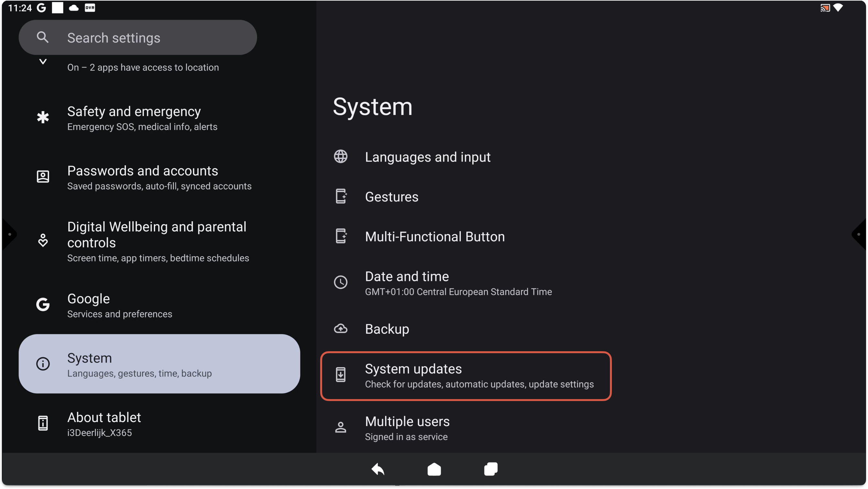This screenshot has height=489, width=868.
Task: Open recent apps overview icon
Action: [491, 469]
